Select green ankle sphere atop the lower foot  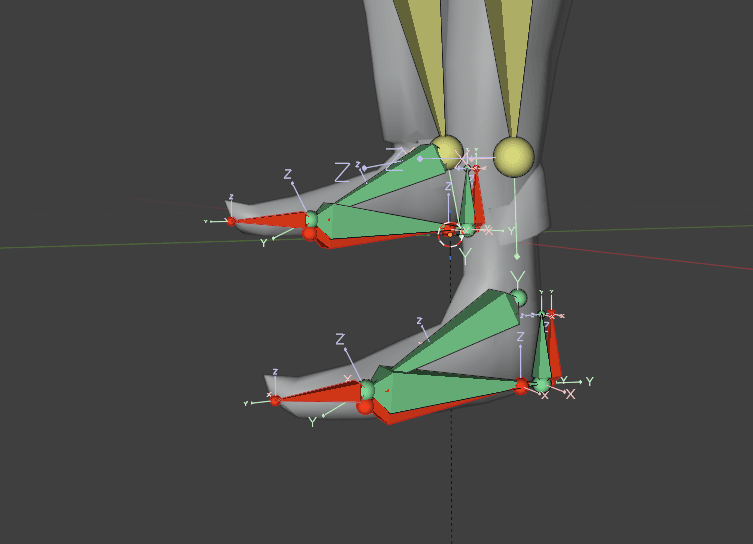[x=518, y=298]
